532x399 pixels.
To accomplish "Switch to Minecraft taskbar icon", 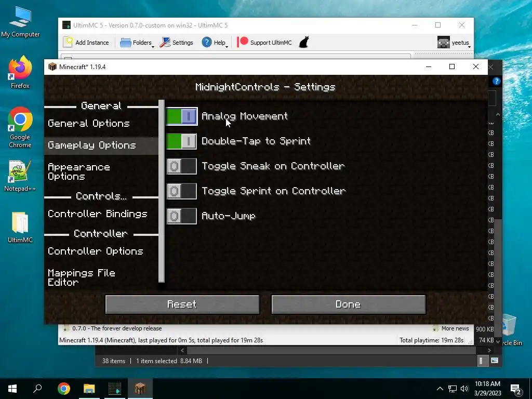I will tap(140, 389).
